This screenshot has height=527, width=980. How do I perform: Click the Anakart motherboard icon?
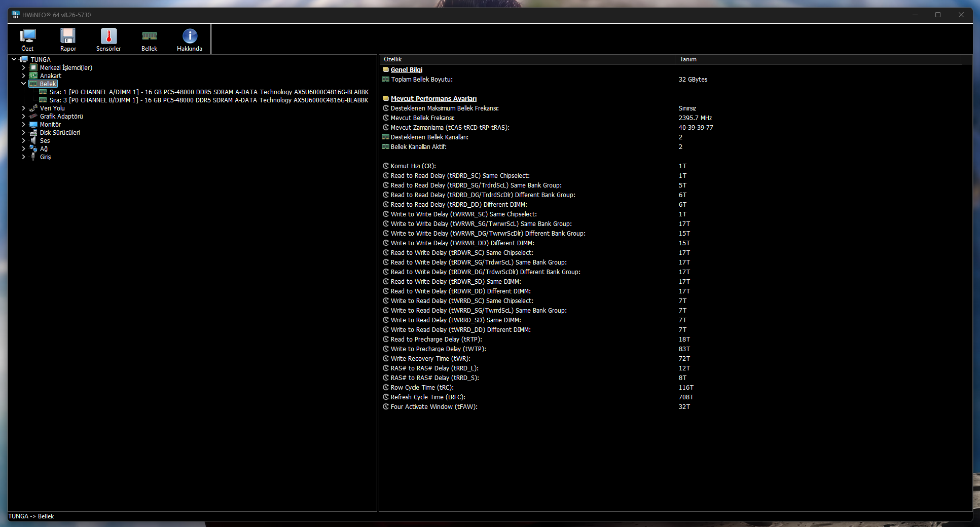(33, 76)
